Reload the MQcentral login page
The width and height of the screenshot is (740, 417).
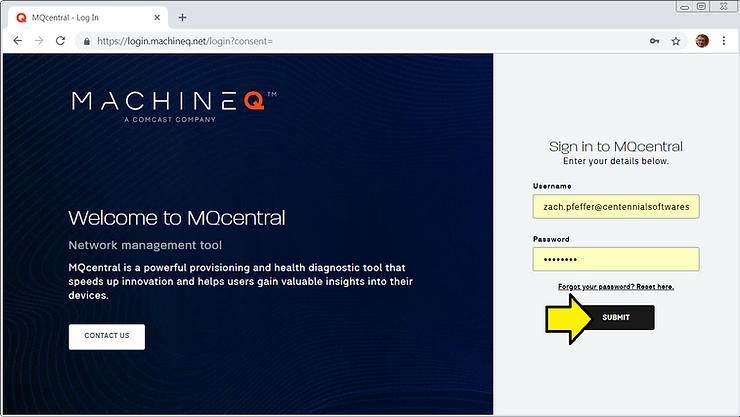[60, 41]
